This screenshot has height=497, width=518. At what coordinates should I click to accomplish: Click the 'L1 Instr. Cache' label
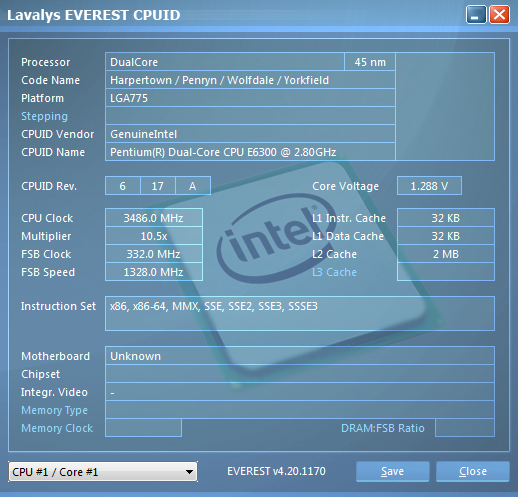tap(349, 218)
